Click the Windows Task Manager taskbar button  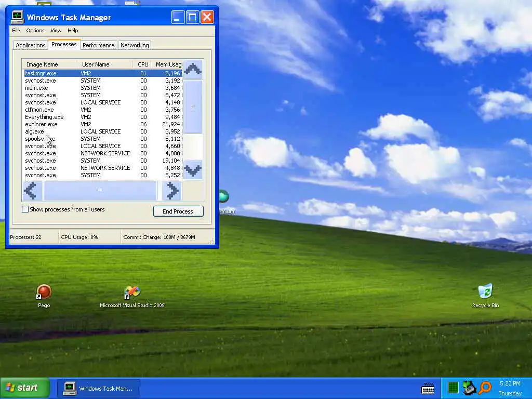pyautogui.click(x=98, y=388)
